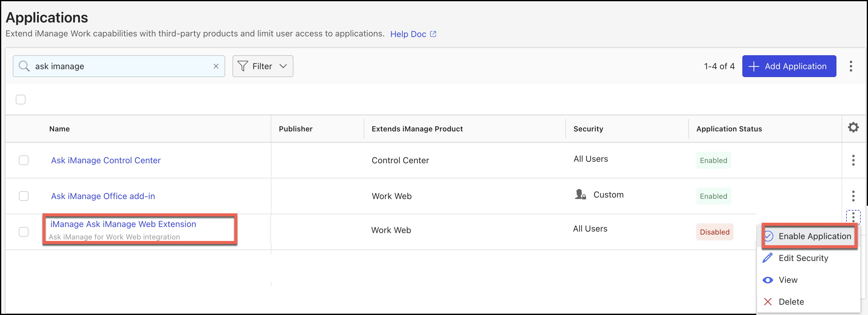Click the 'Control Center' product cell
This screenshot has height=315, width=868.
pos(400,160)
